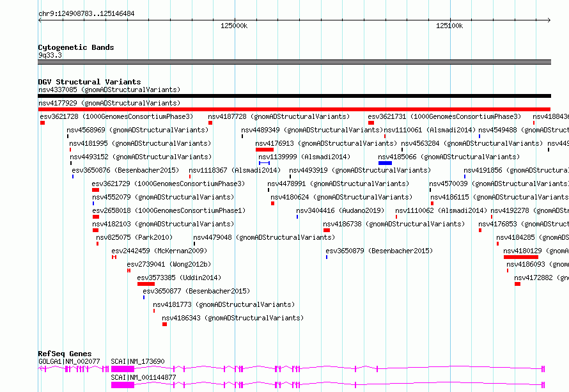This screenshot has height=392, width=569.
Task: Click nsv1110062 Alsmadi2014 label
Action: coord(441,210)
